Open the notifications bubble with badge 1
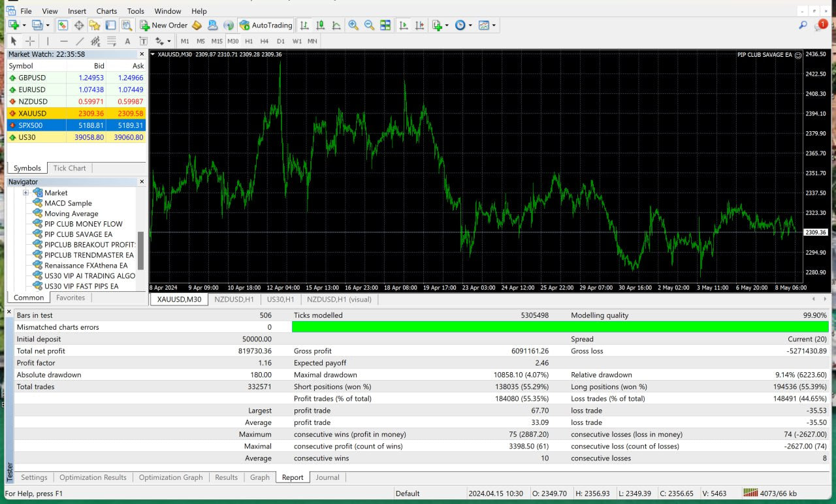The height and width of the screenshot is (504, 836). (x=821, y=25)
